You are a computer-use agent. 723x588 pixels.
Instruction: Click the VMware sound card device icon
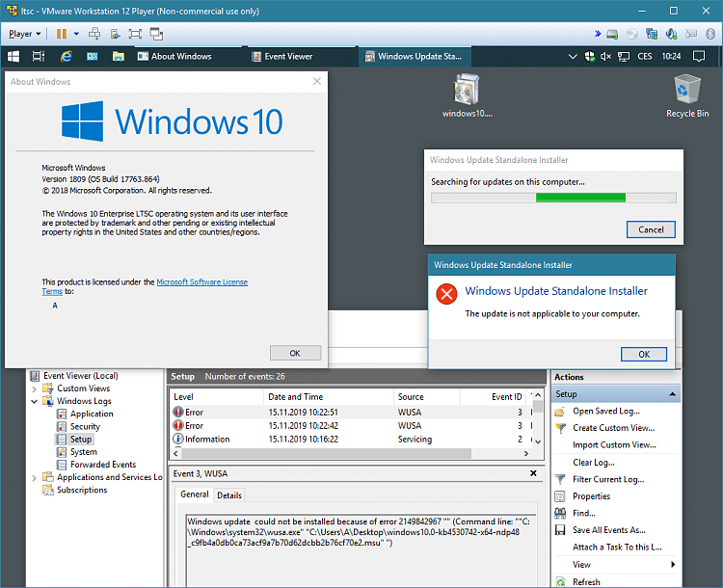(x=671, y=34)
